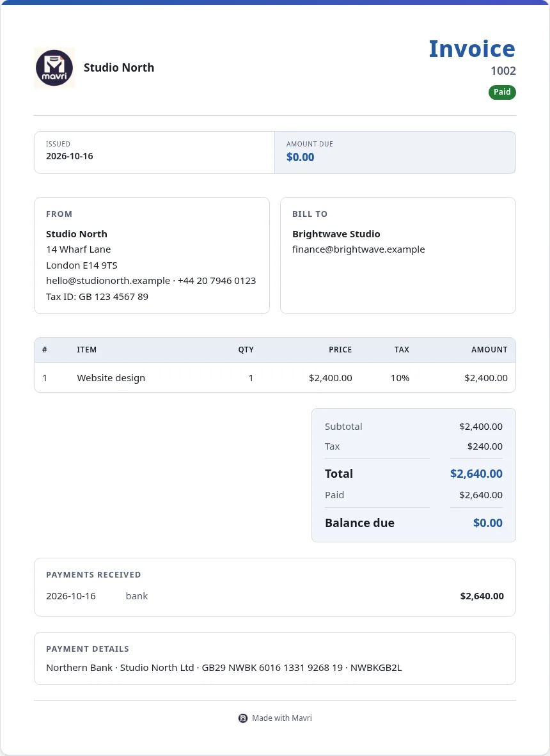Viewport: 550px width, 756px height.
Task: Click the ITEM column header
Action: point(87,350)
